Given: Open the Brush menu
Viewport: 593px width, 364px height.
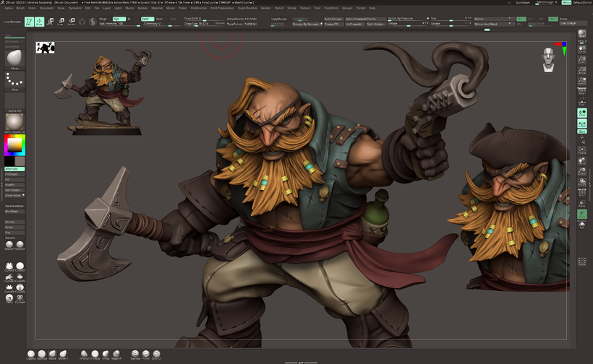Looking at the screenshot, I should (x=20, y=8).
